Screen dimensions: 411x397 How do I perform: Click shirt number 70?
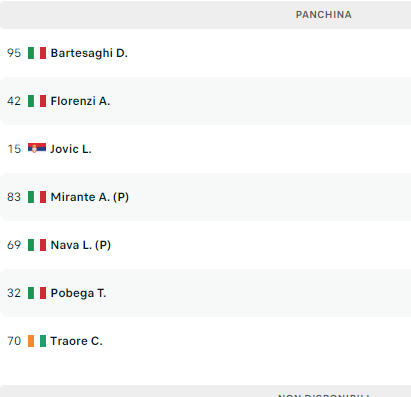click(14, 341)
